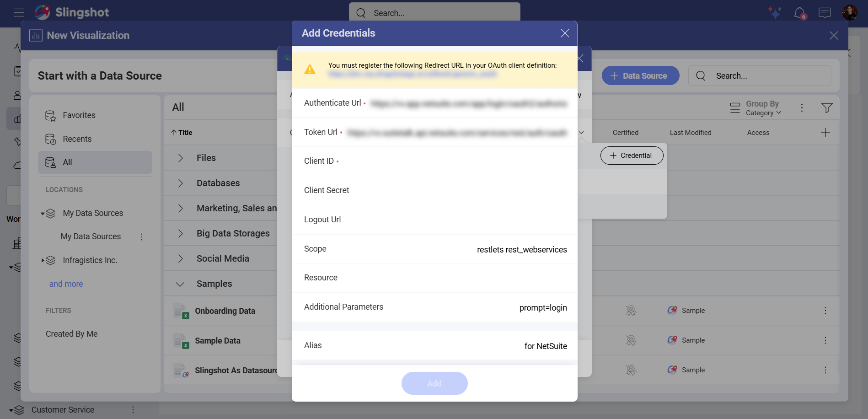Toggle certification status on Onboarding Data row
This screenshot has width=868, height=419.
pos(630,311)
